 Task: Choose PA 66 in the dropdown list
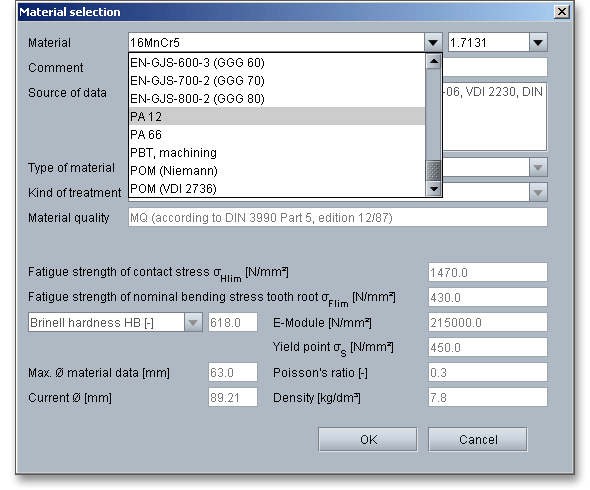click(277, 134)
